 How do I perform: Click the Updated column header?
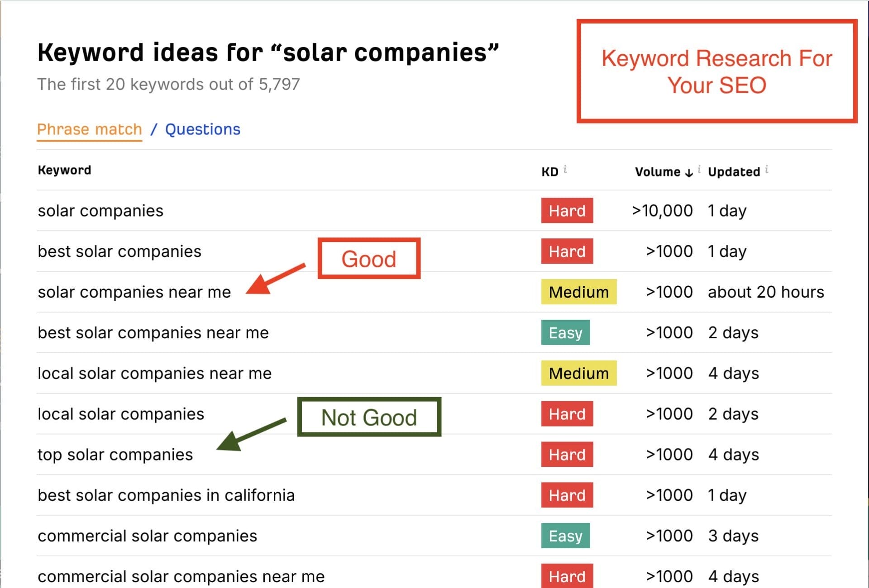point(734,172)
